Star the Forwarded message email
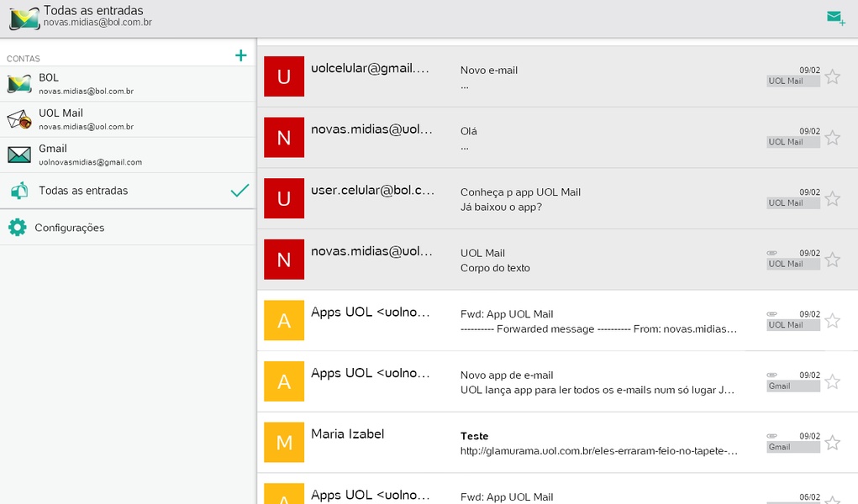Image resolution: width=858 pixels, height=504 pixels. (x=832, y=321)
